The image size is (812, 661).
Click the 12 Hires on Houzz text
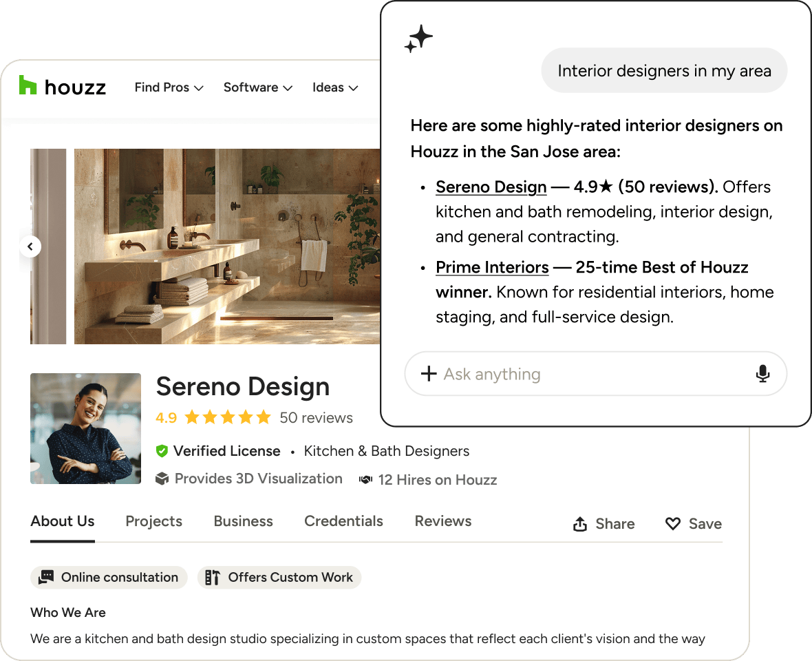(x=438, y=480)
